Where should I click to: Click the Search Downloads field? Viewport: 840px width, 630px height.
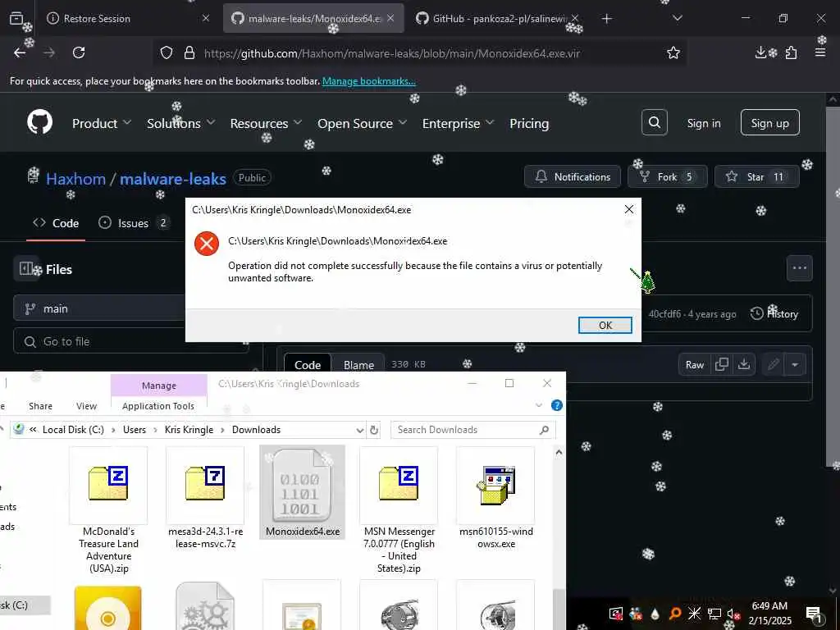click(x=473, y=430)
